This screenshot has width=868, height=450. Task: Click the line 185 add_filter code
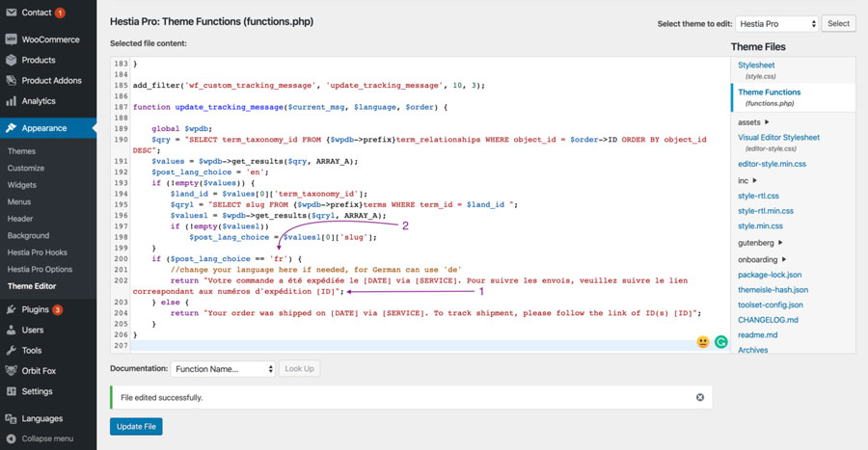click(309, 85)
